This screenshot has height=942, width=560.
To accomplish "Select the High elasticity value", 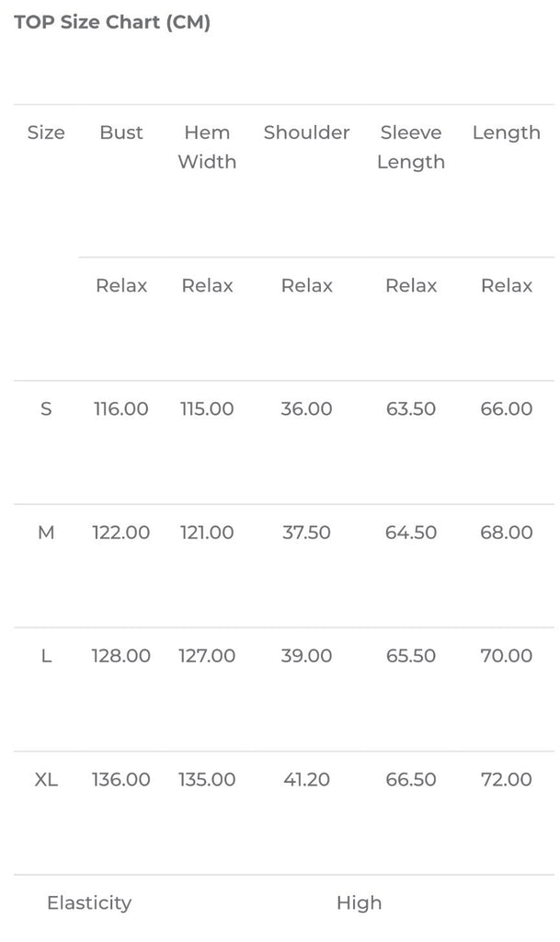I will (x=359, y=902).
